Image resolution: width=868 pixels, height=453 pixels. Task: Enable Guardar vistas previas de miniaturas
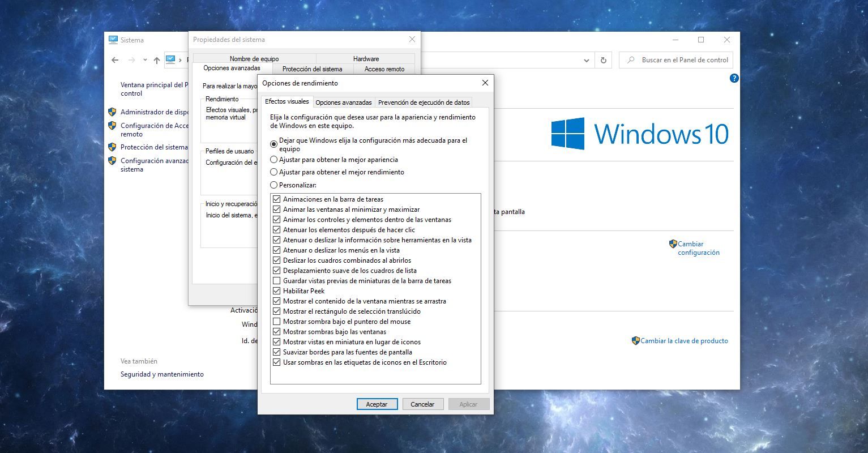coord(277,281)
